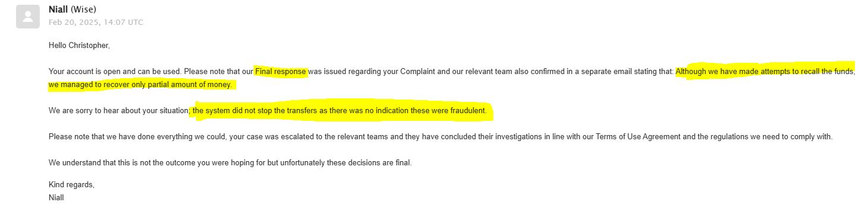Screen dimensions: 868x221
Task: Click the Kind regards sign-off
Action: [x=71, y=185]
